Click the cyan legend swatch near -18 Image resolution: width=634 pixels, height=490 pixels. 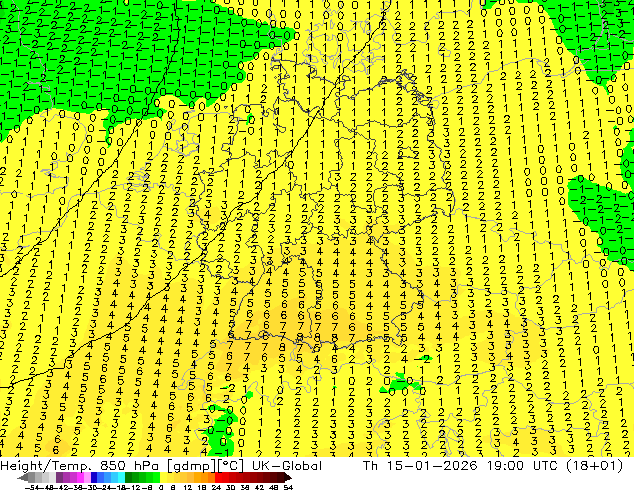tap(121, 477)
